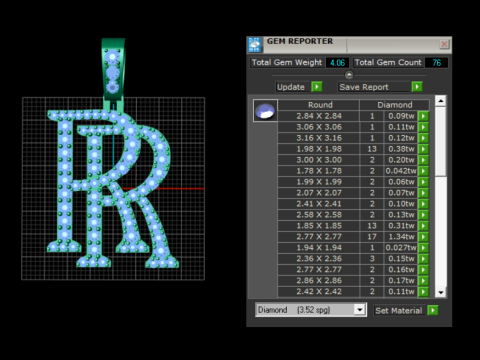
Task: Click green arrow on 2.41 X 2.41 row
Action: click(x=423, y=204)
